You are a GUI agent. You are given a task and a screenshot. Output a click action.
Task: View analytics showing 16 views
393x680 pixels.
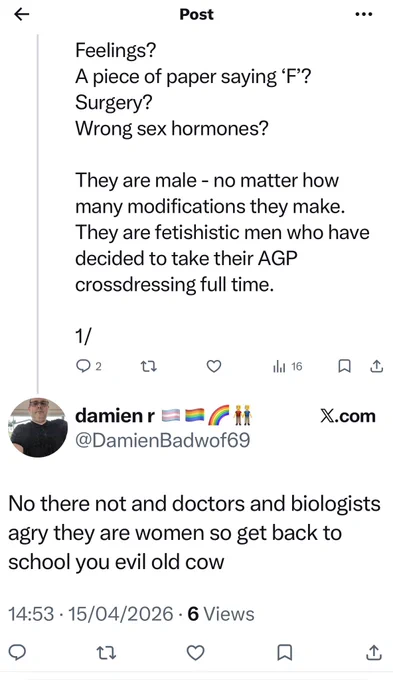point(287,367)
